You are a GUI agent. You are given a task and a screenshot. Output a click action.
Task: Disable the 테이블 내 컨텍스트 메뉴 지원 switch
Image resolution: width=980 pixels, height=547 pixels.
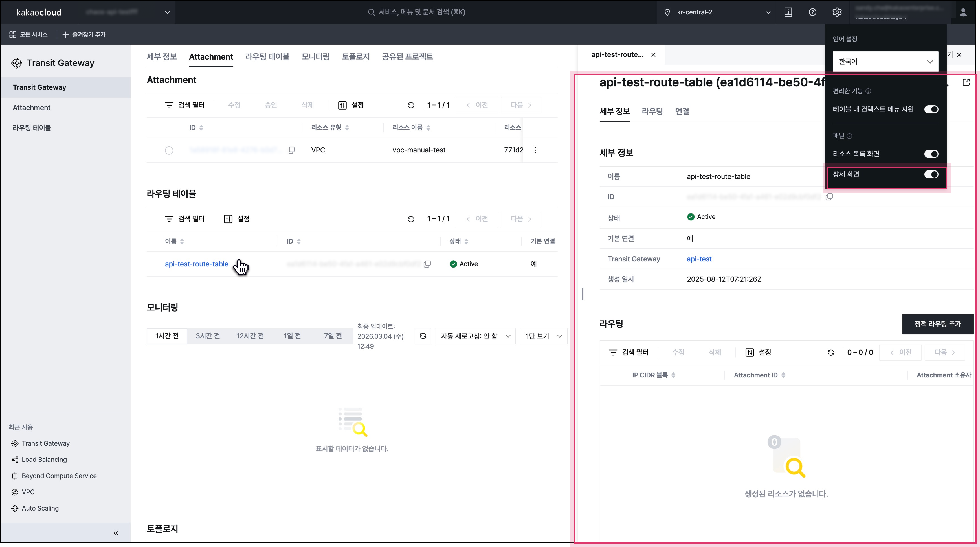(931, 110)
